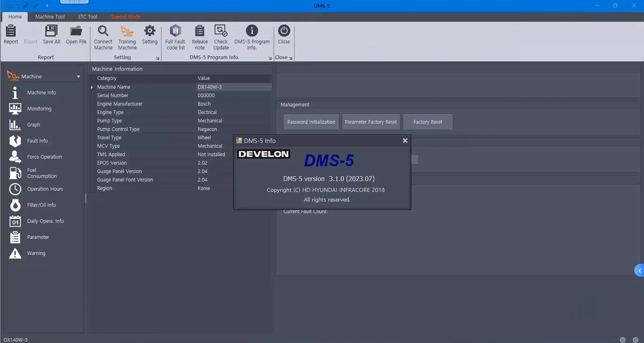Click the Export icon in the ribbon
Viewport: 644px width, 343px height.
click(x=30, y=35)
